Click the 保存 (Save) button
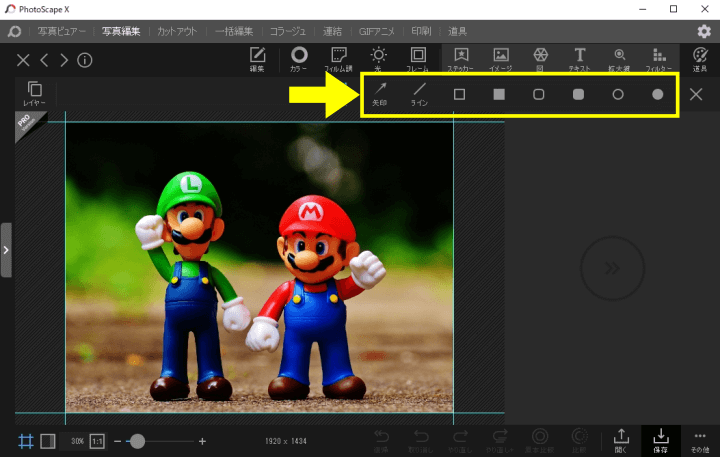This screenshot has height=457, width=720. (661, 441)
